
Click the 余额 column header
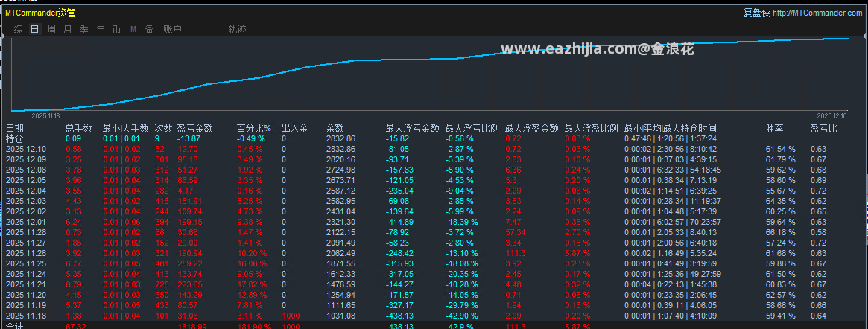(335, 128)
